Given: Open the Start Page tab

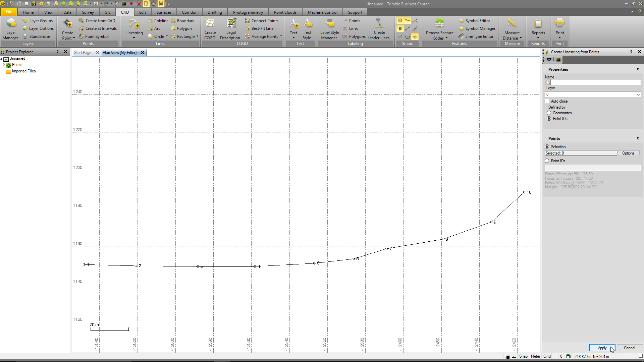Looking at the screenshot, I should click(83, 53).
